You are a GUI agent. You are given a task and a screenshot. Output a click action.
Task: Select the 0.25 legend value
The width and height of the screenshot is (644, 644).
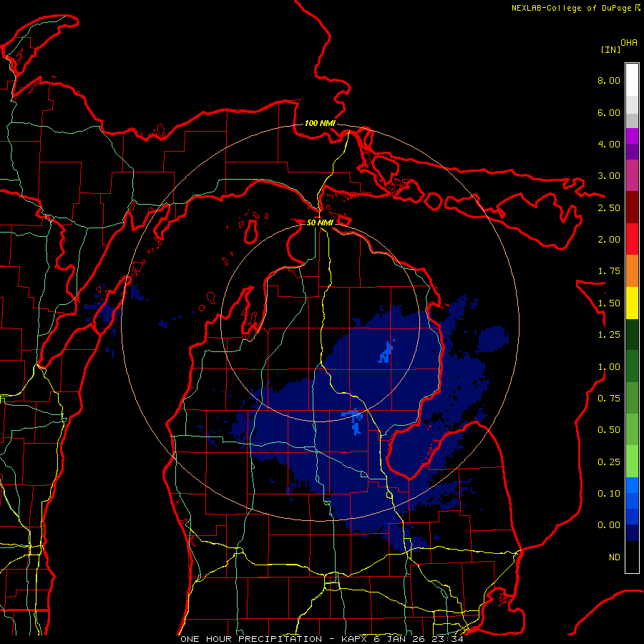tap(609, 462)
